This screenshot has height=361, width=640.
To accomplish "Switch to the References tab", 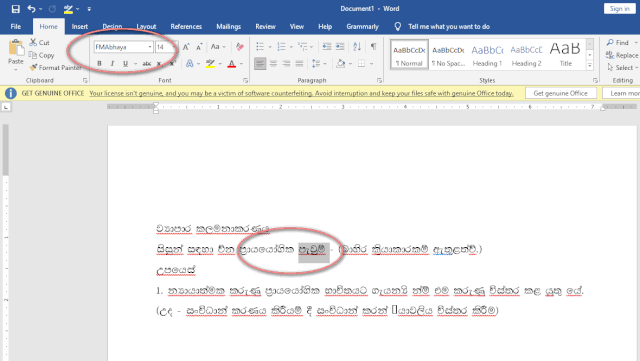I will [186, 27].
